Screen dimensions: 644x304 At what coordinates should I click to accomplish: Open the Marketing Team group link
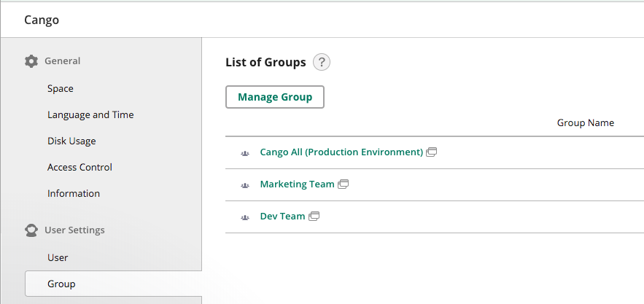coord(297,184)
